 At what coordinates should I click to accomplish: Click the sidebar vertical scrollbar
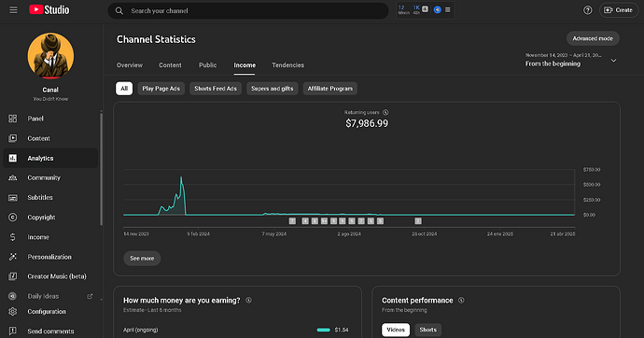[101, 169]
